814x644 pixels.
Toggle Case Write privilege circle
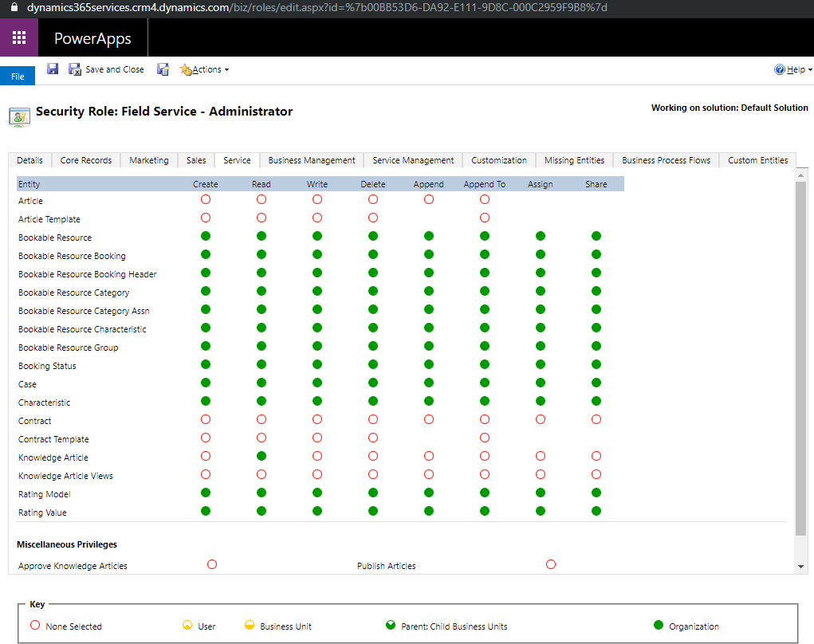(317, 383)
